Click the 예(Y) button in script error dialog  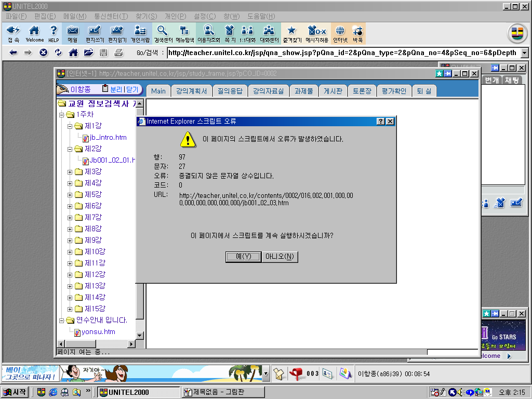(x=243, y=257)
